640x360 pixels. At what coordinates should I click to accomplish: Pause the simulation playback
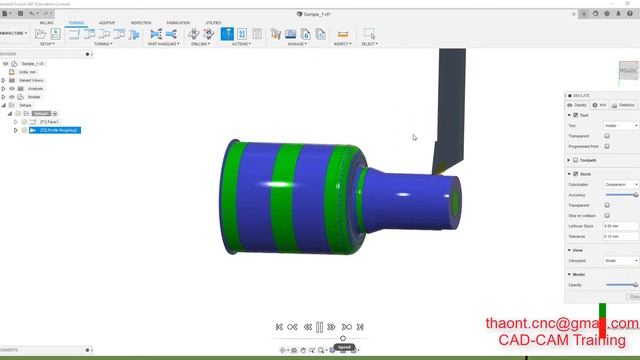click(320, 327)
